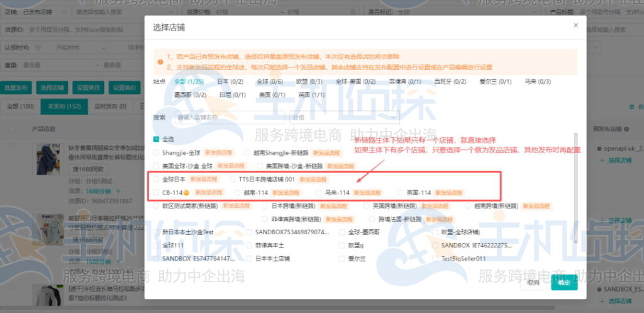This screenshot has height=313, width=644.
Task: Click 批量发布 button in background page
Action: (x=16, y=88)
